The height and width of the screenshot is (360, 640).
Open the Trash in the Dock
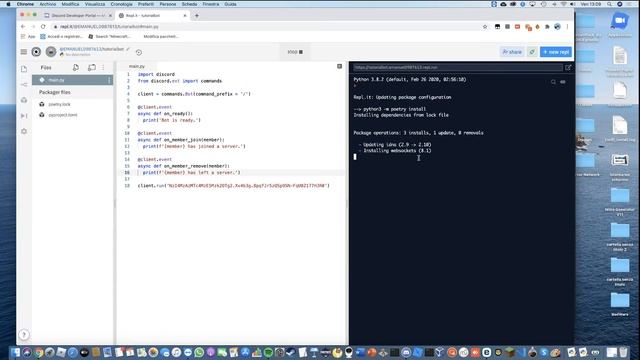[x=623, y=352]
